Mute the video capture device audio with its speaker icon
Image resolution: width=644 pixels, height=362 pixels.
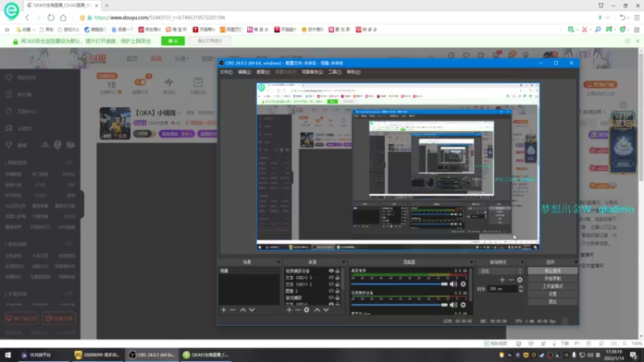pyautogui.click(x=453, y=305)
